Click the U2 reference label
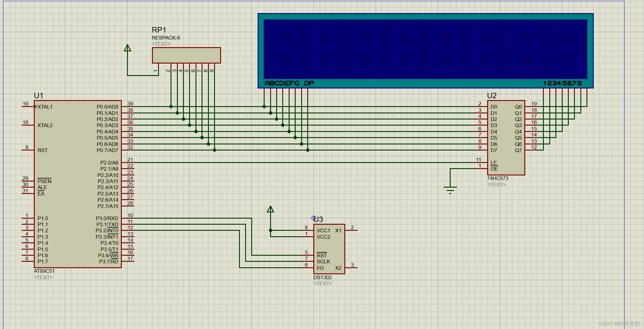The height and width of the screenshot is (329, 644). coord(492,95)
